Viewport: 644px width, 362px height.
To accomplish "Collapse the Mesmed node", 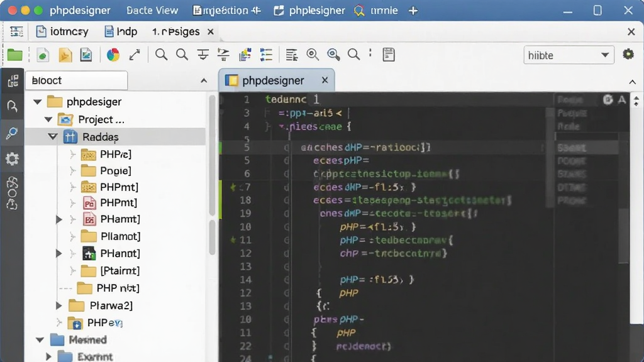I will 40,340.
